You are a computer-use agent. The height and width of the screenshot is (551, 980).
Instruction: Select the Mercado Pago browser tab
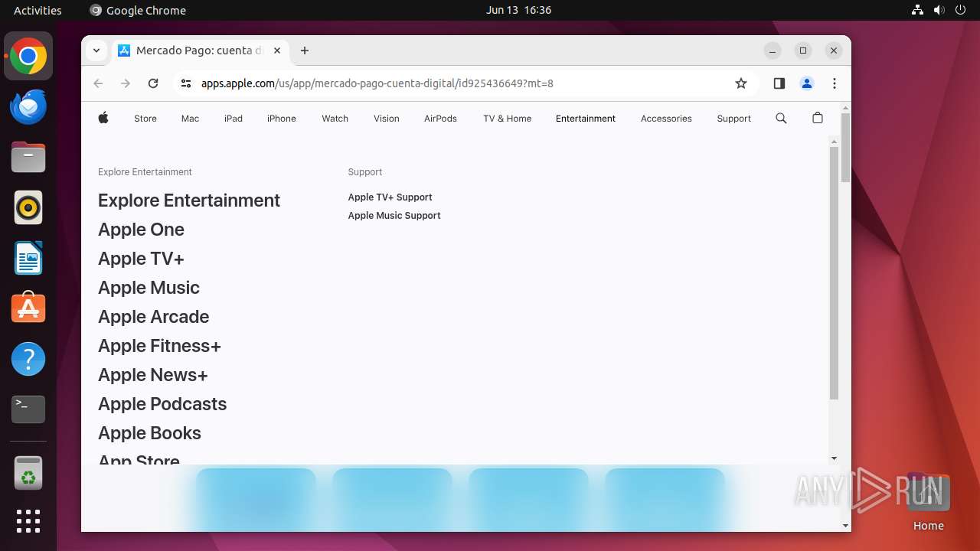[x=199, y=51]
